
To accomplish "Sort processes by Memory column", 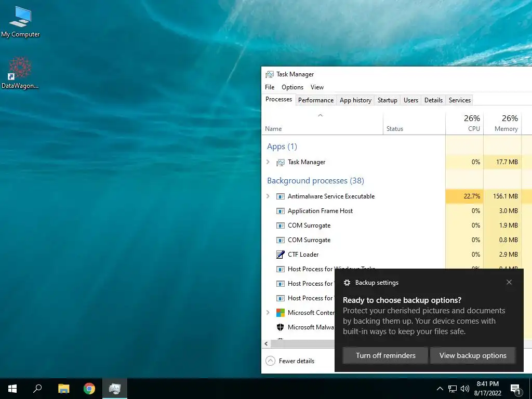I will click(502, 124).
